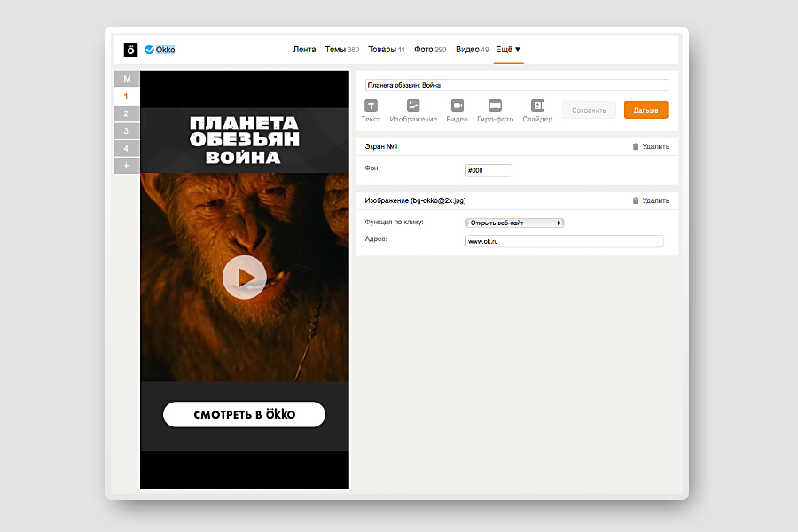Click the Адрес field www.ok.ru
Screen dimensions: 798x532
point(565,241)
